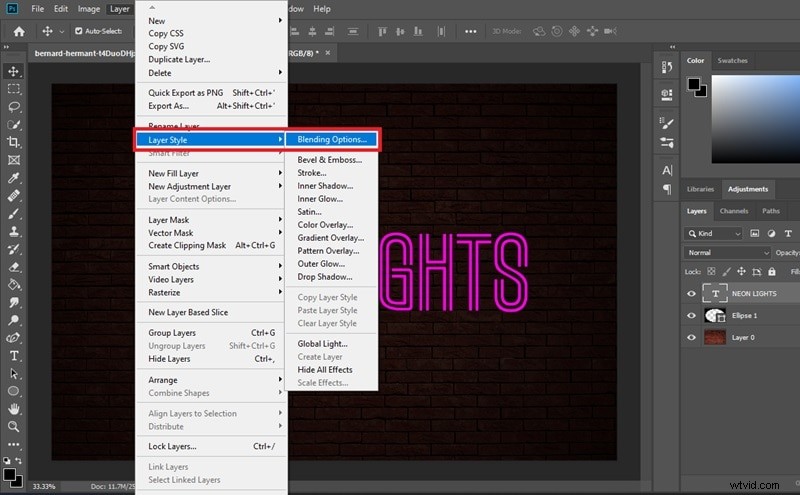Select the Paint Bucket tool
The image size is (800, 495).
pyautogui.click(x=14, y=284)
